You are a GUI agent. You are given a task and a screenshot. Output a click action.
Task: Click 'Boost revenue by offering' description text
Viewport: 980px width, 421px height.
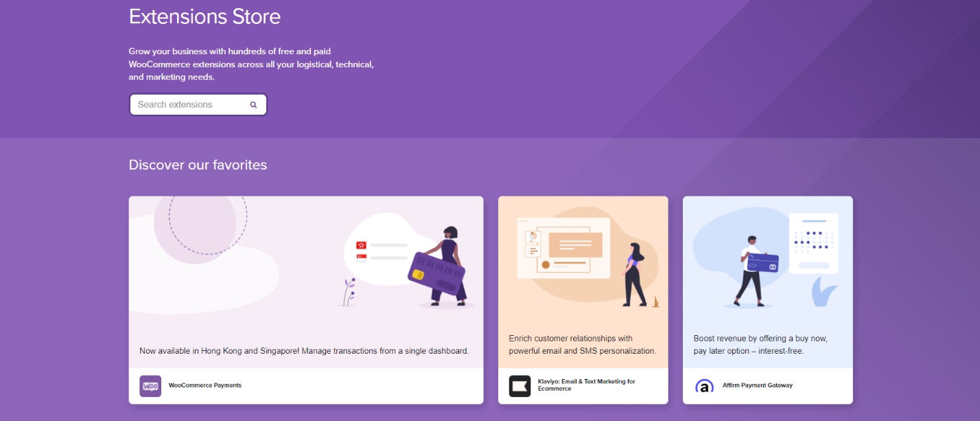tap(760, 345)
